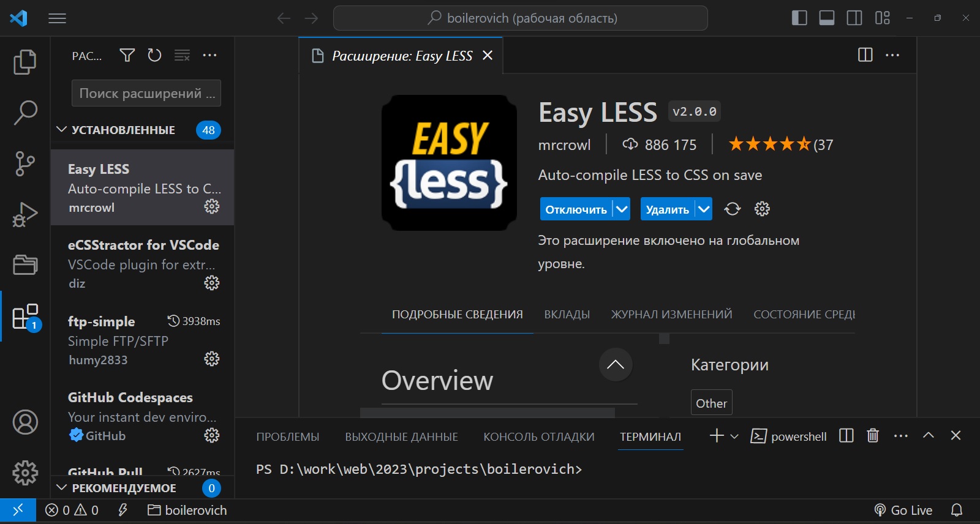Viewport: 980px width, 524px height.
Task: Toggle secondary side bar layout icon
Action: tap(854, 18)
